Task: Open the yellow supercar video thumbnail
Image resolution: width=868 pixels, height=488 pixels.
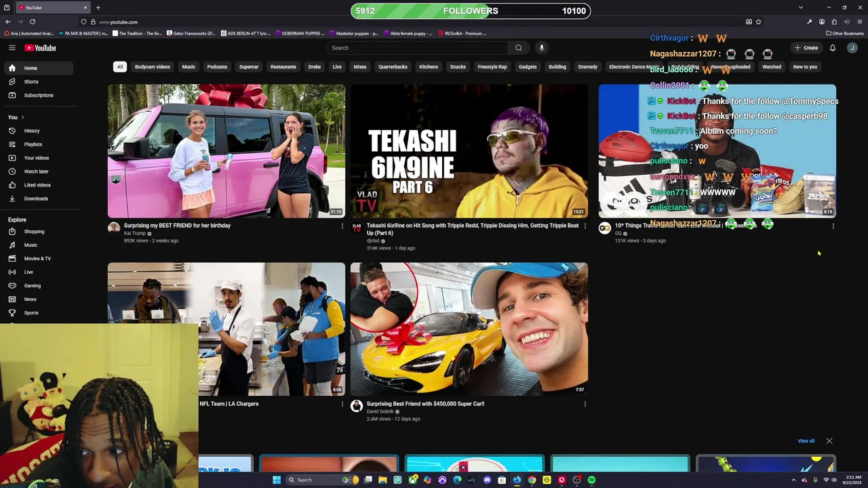Action: tap(469, 329)
